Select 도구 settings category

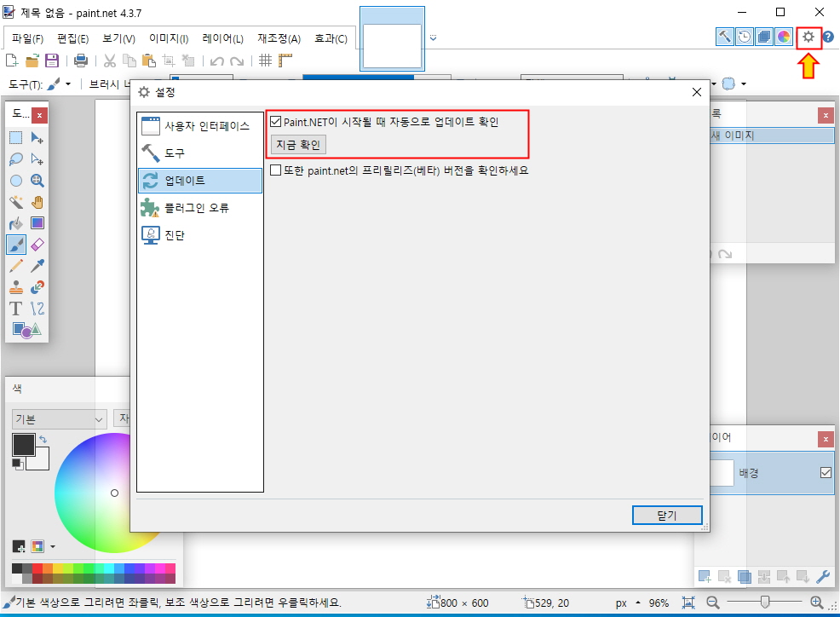tap(200, 153)
